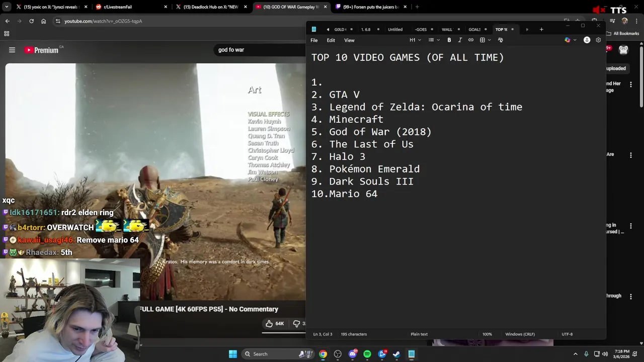
Task: Click 'Ln 3, Col 3' in status bar
Action: tap(323, 334)
